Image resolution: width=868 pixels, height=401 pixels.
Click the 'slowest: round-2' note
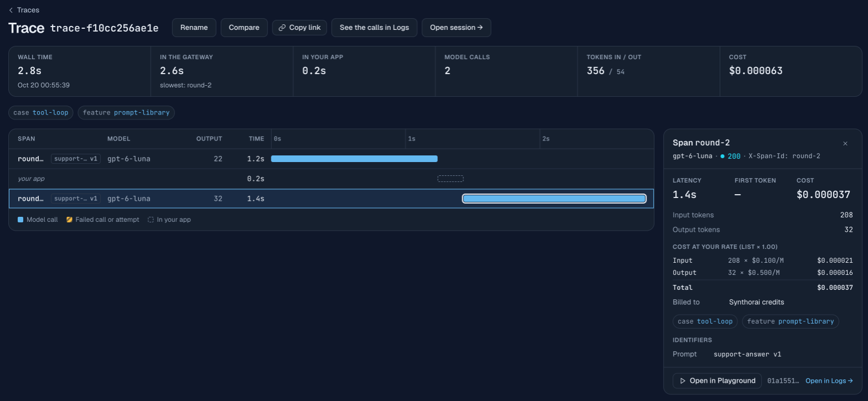(185, 85)
